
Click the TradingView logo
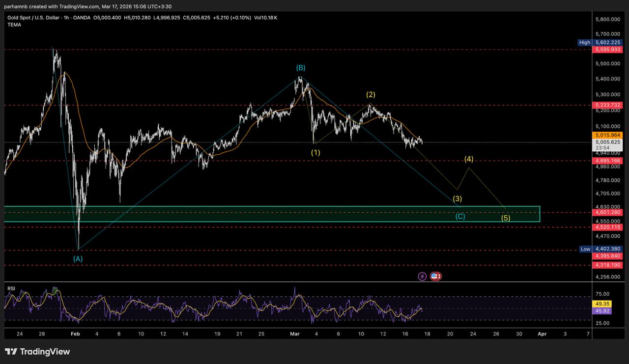(37, 352)
